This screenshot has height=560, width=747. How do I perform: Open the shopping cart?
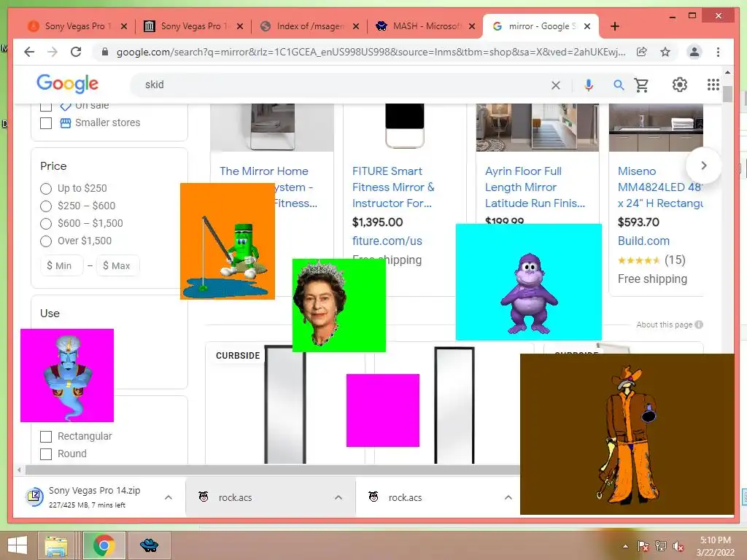point(642,85)
